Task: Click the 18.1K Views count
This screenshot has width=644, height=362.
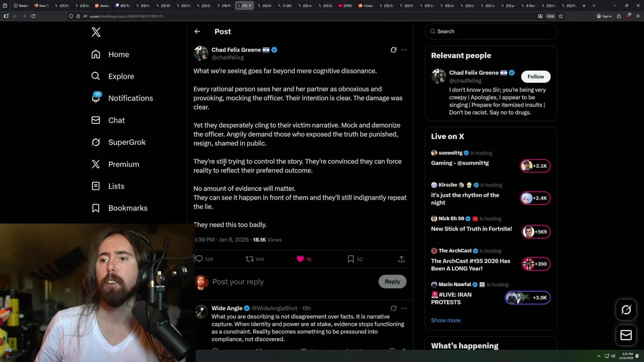Action: [267, 240]
